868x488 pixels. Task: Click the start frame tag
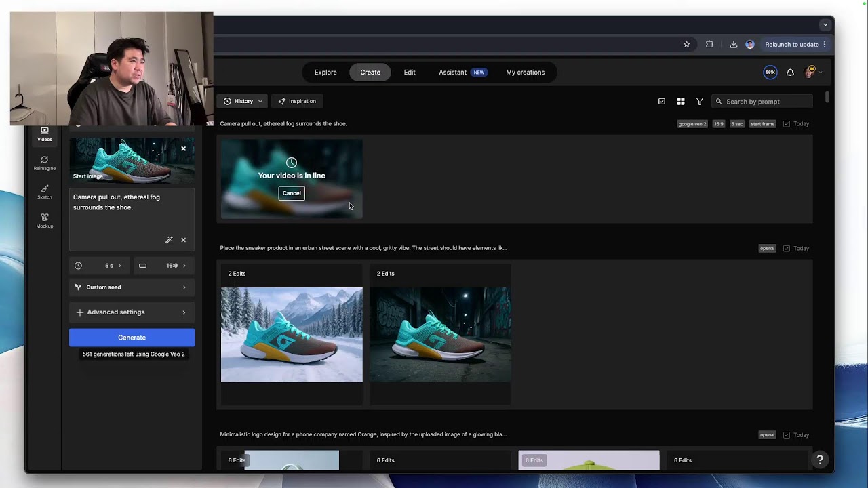tap(763, 124)
